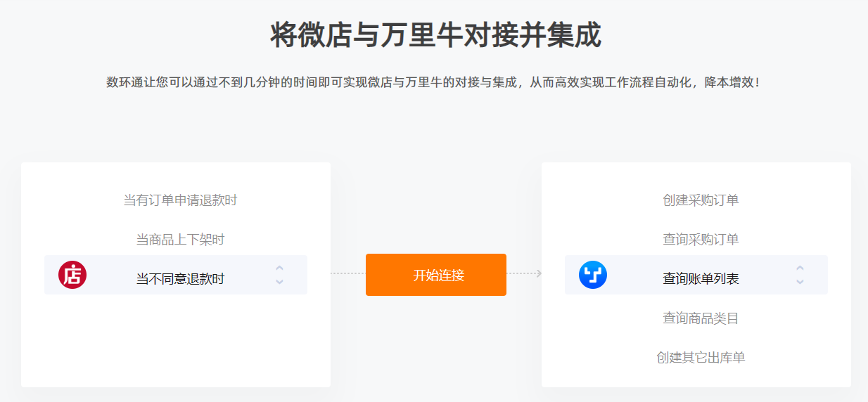Click the heading 将微店与万里牛对接并集成
Image resolution: width=868 pixels, height=402 pixels.
pyautogui.click(x=436, y=35)
